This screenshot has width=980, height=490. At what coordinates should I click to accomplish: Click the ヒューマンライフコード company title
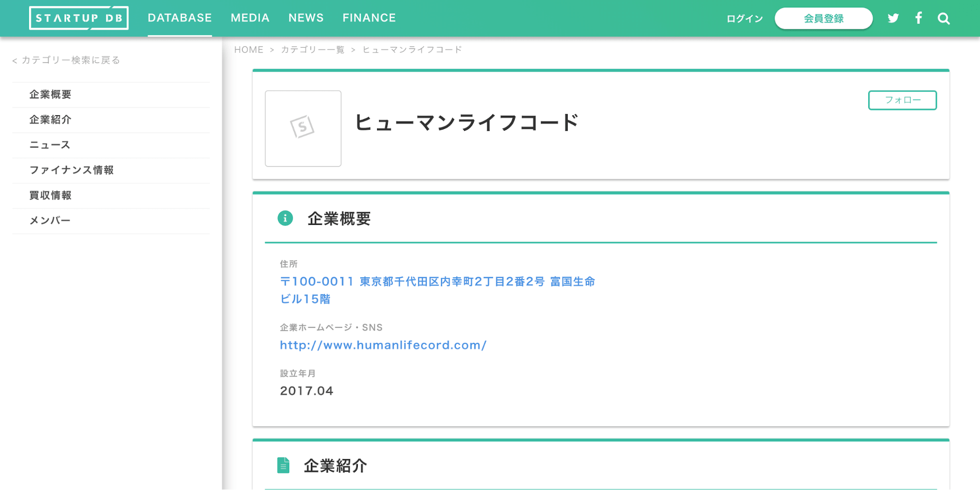[466, 122]
